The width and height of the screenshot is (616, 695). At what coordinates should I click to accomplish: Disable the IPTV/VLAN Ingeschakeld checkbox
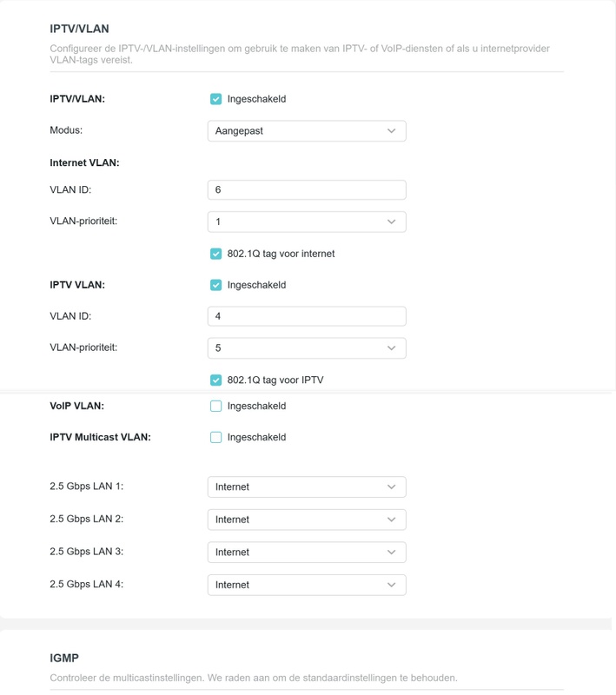(216, 99)
